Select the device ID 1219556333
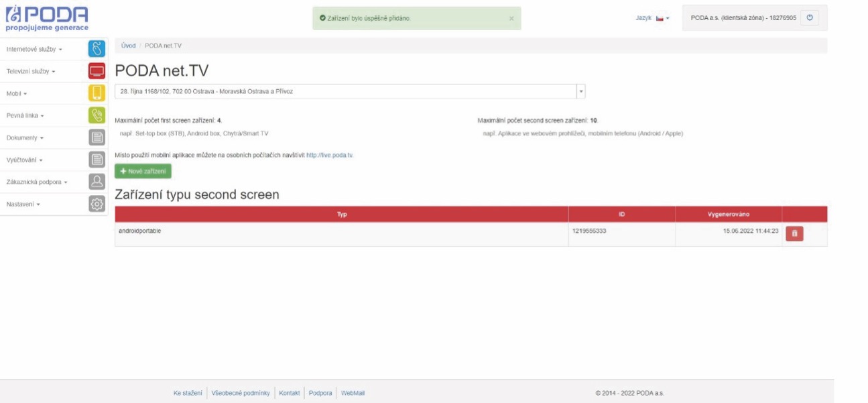 coord(589,231)
